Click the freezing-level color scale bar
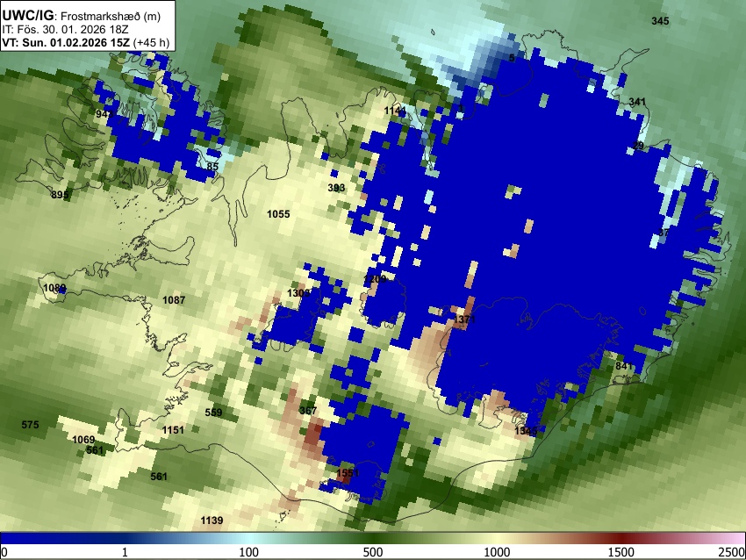 pyautogui.click(x=373, y=538)
